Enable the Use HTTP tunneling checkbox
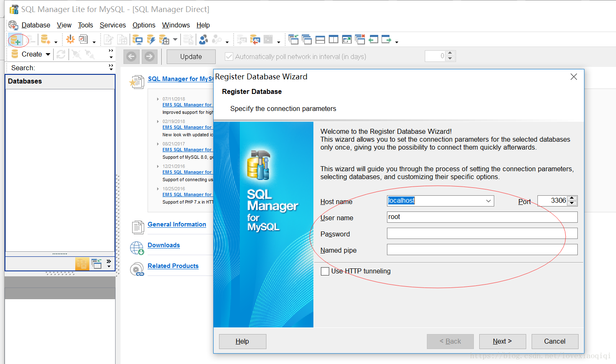Screen dimensions: 616x364 (x=325, y=271)
